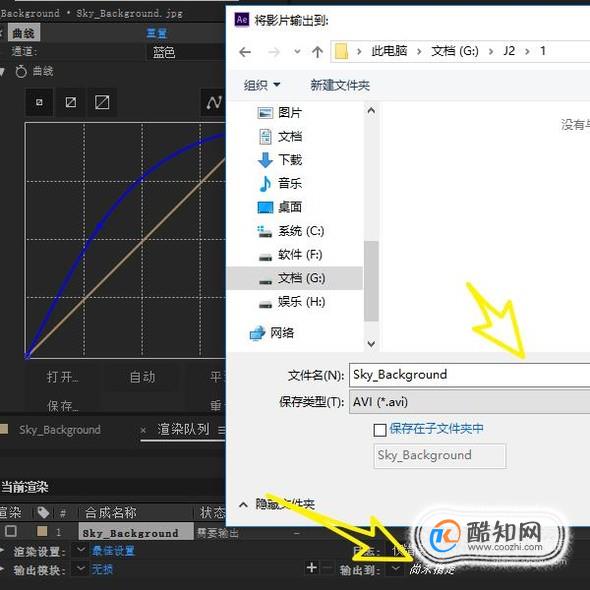The height and width of the screenshot is (590, 590).
Task: Add output module with plus icon
Action: click(312, 567)
